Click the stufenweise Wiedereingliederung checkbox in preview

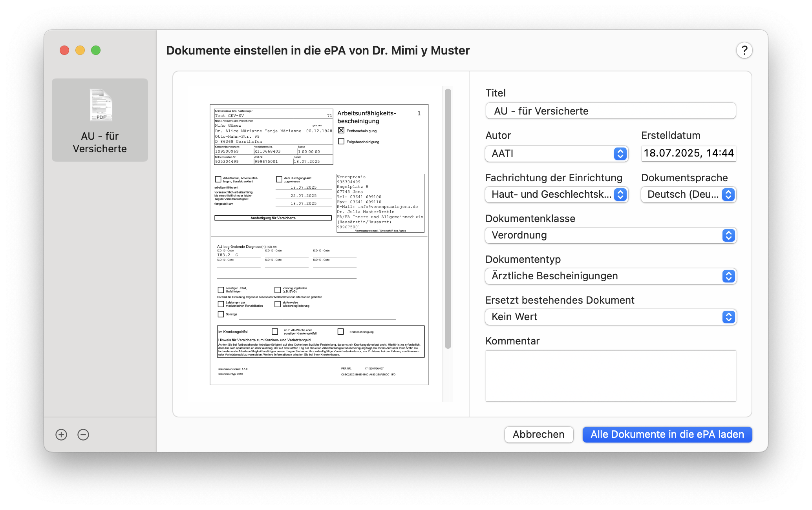point(278,304)
